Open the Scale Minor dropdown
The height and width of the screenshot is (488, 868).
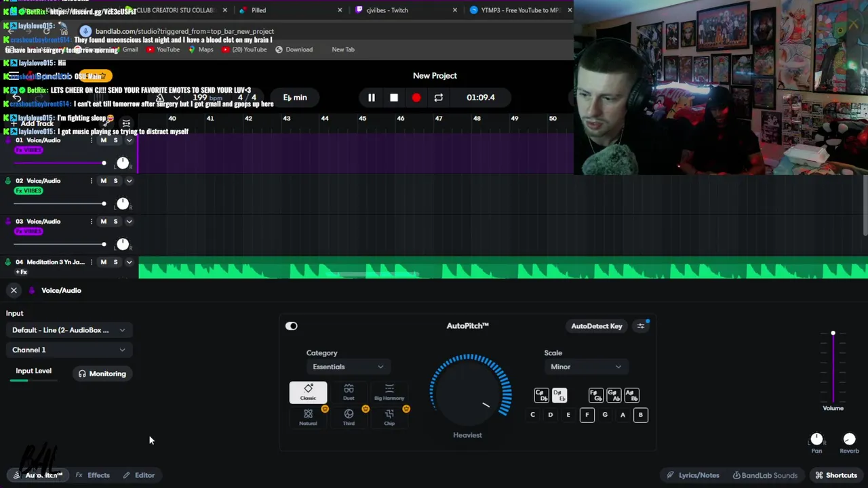point(586,367)
